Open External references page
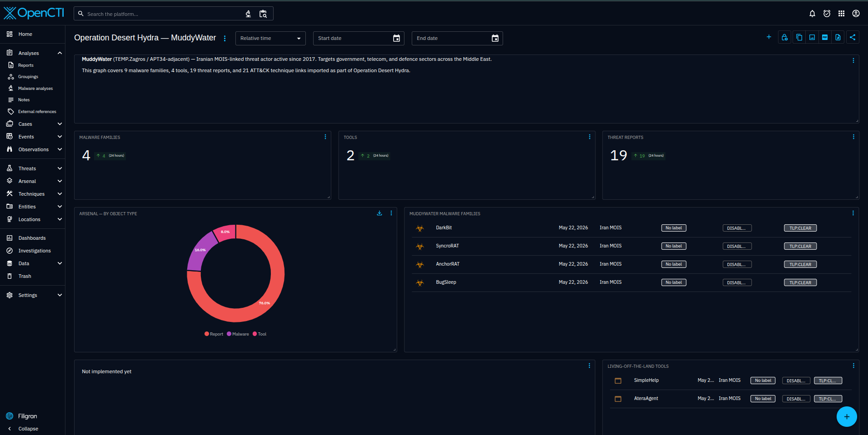Viewport: 868px width, 435px height. coord(32,112)
